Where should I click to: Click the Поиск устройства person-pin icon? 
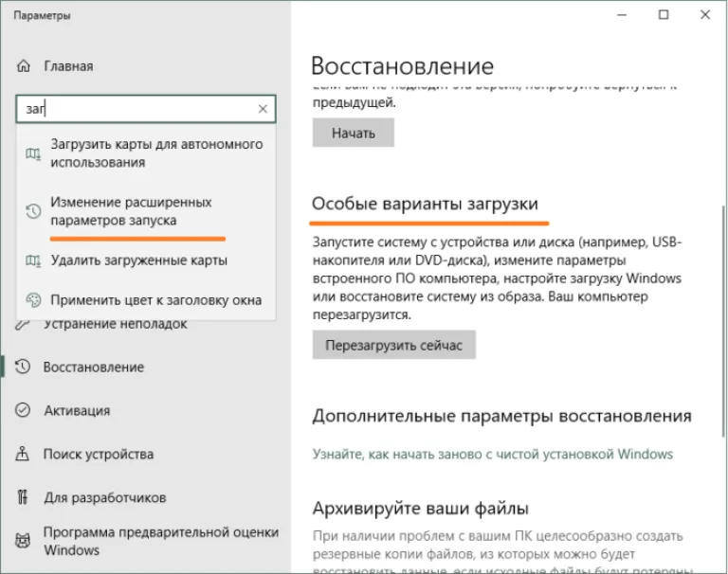coord(23,454)
